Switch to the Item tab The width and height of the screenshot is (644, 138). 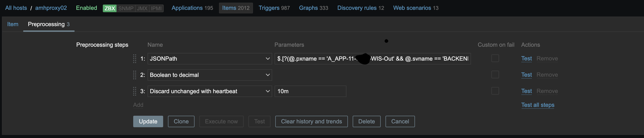point(13,24)
